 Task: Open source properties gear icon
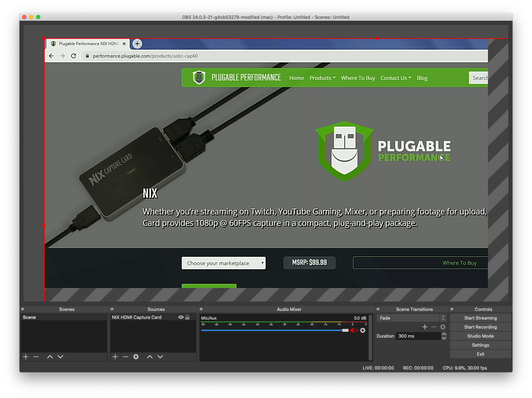pyautogui.click(x=136, y=357)
